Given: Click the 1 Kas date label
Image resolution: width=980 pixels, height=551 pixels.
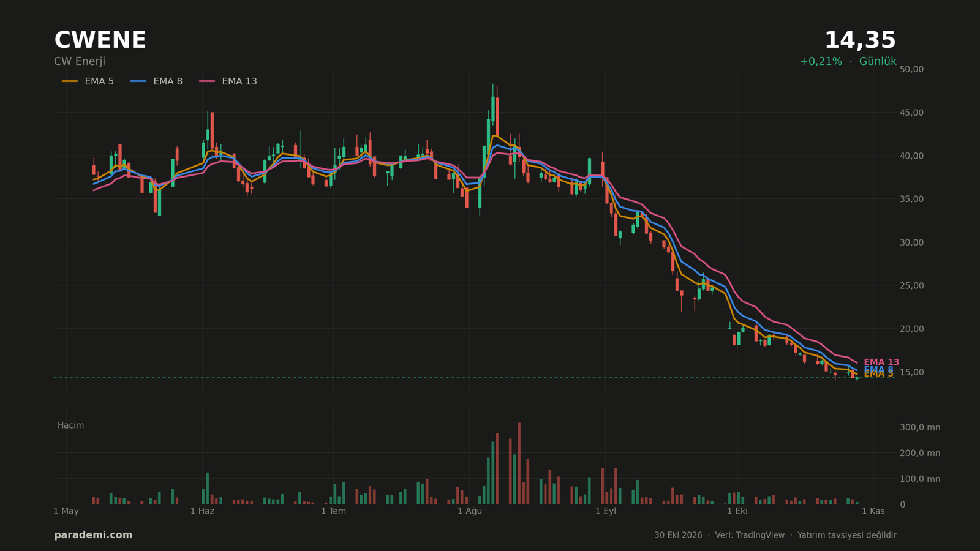Looking at the screenshot, I should click(x=873, y=511).
